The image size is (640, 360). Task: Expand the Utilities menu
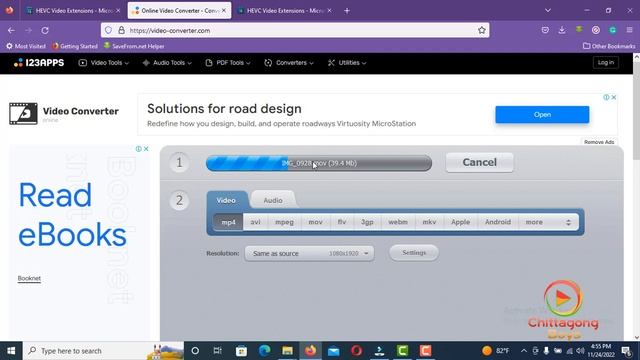347,63
